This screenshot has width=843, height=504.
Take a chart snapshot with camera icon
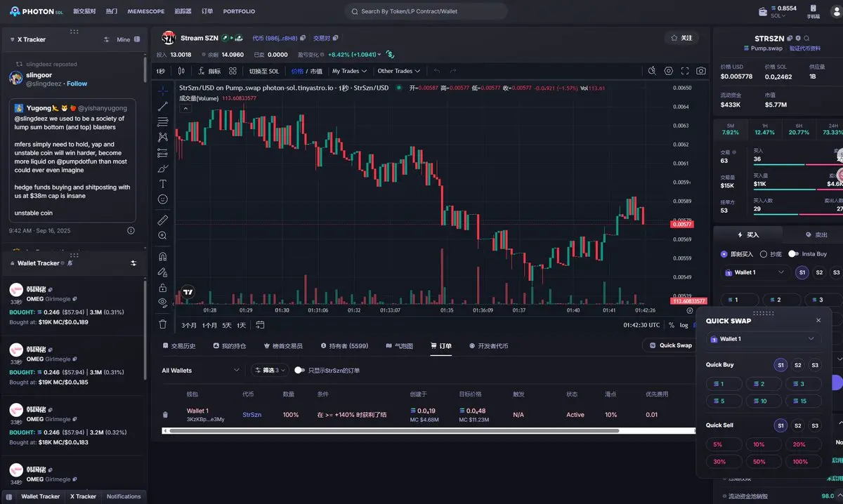pos(701,71)
